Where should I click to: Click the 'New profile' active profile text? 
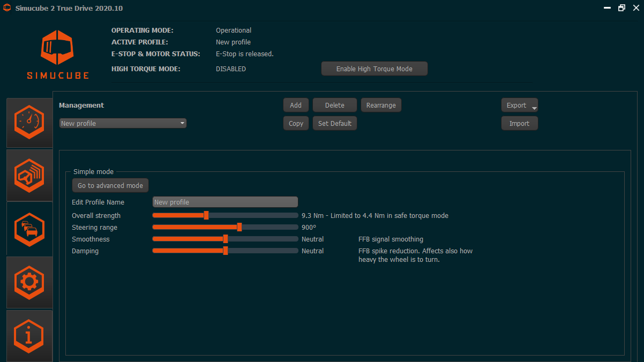[x=233, y=42]
